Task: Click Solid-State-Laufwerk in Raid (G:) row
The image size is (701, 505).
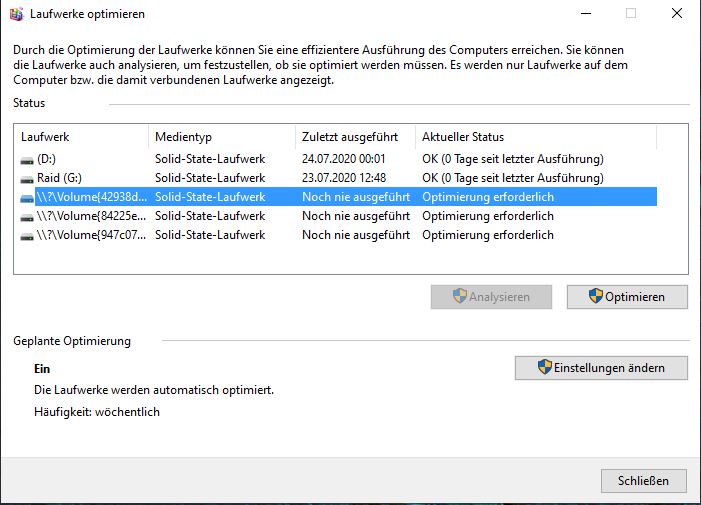Action: point(210,178)
